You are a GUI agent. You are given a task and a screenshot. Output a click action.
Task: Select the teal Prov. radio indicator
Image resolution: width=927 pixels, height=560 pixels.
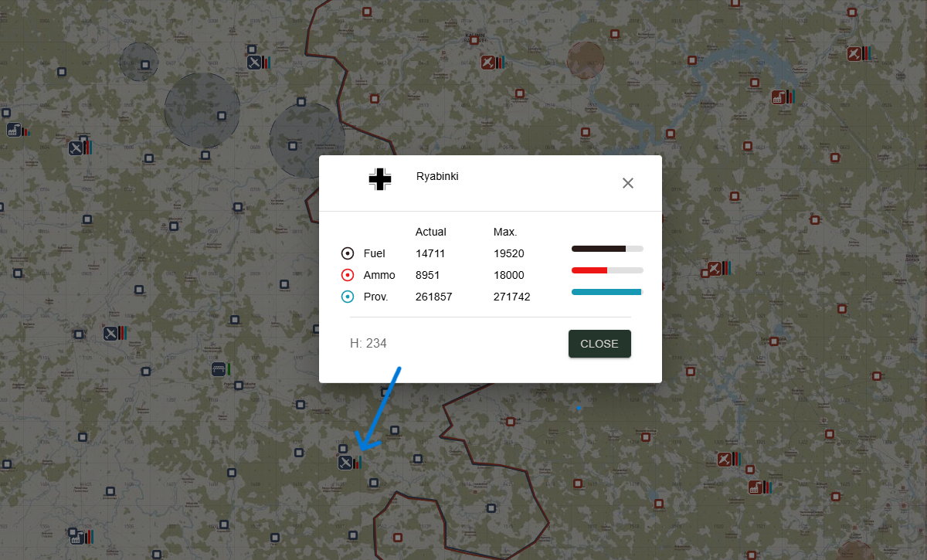coord(348,297)
